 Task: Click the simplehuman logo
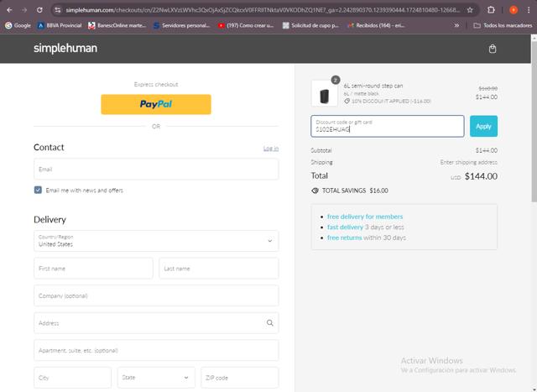pos(65,49)
